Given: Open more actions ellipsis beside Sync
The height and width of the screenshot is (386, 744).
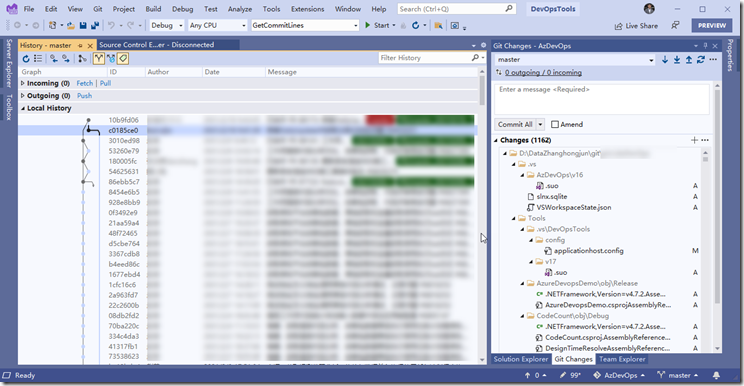Looking at the screenshot, I should [713, 59].
